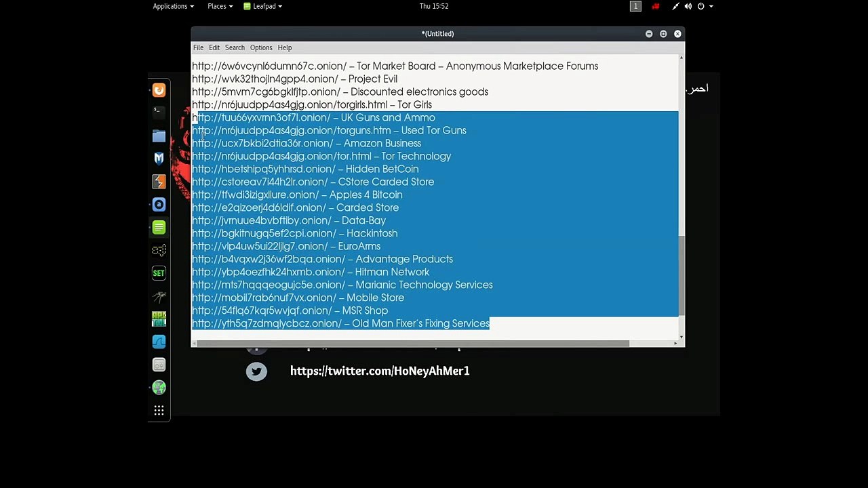Screen dimensions: 868x488
Task: Open the Help menu in Leafpad
Action: (x=285, y=47)
